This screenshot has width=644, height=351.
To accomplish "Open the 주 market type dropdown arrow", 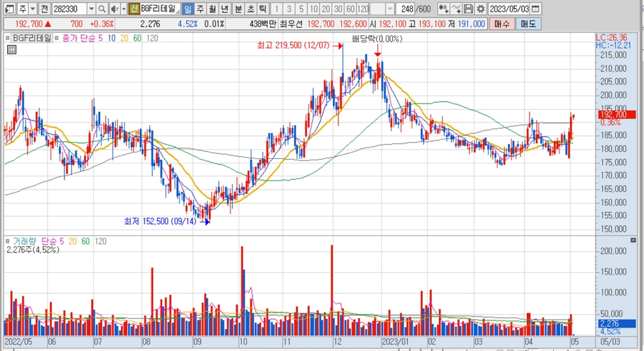I will [31, 9].
